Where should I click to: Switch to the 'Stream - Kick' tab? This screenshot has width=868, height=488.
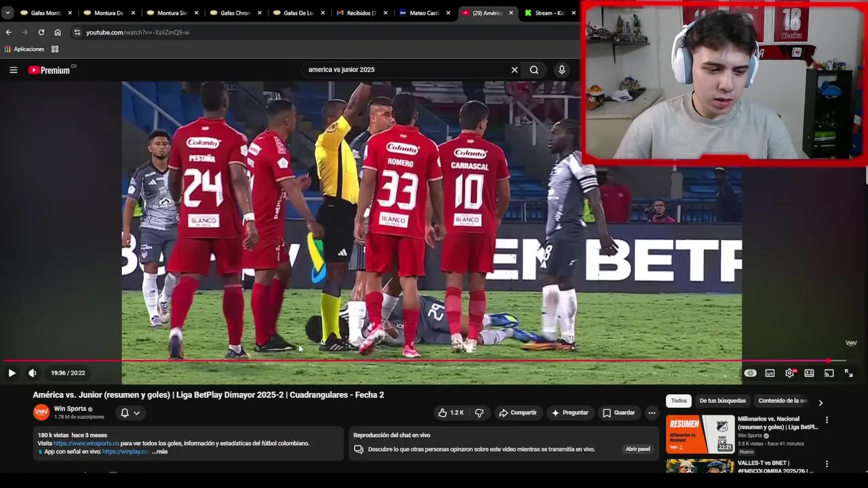coord(549,13)
